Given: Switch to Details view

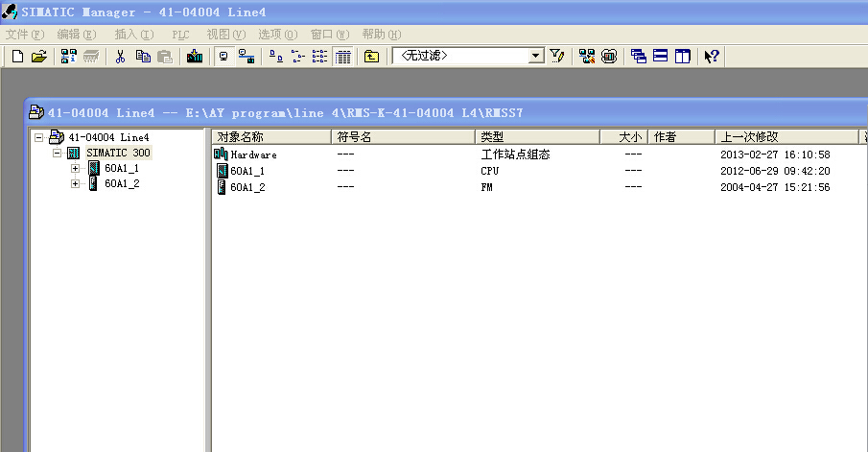Looking at the screenshot, I should tap(343, 57).
